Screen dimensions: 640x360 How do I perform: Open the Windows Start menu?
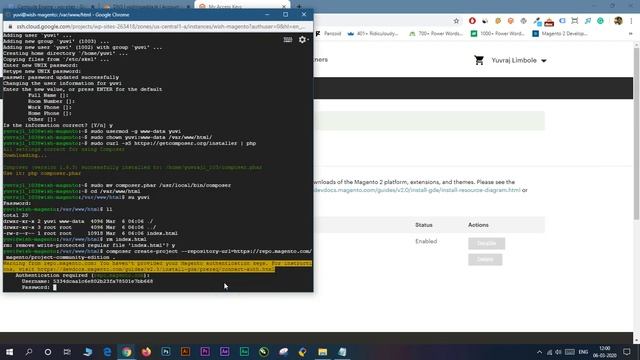coord(9,352)
